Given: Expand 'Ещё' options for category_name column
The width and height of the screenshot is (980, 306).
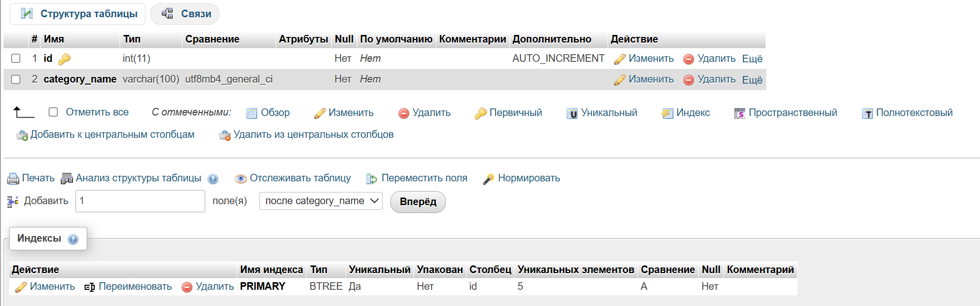Looking at the screenshot, I should (x=752, y=80).
